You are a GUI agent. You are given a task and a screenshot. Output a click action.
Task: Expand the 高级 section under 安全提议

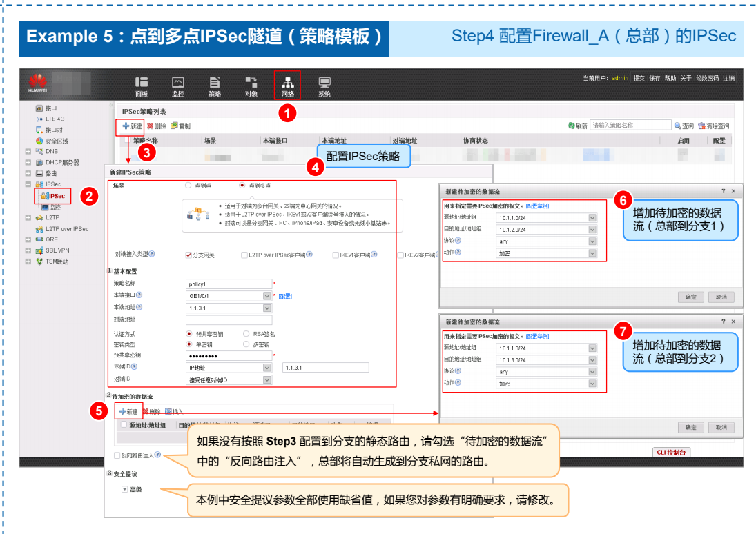point(124,489)
